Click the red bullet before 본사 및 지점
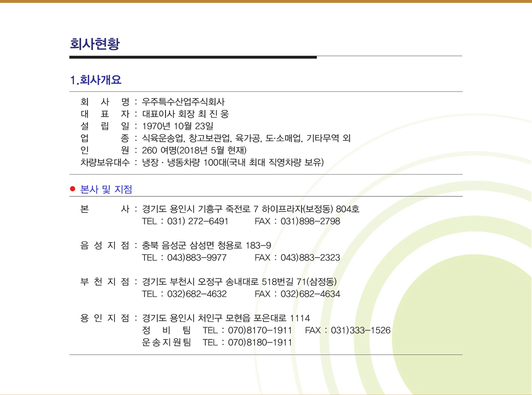Screen dimensions: 532x395 click(74, 190)
